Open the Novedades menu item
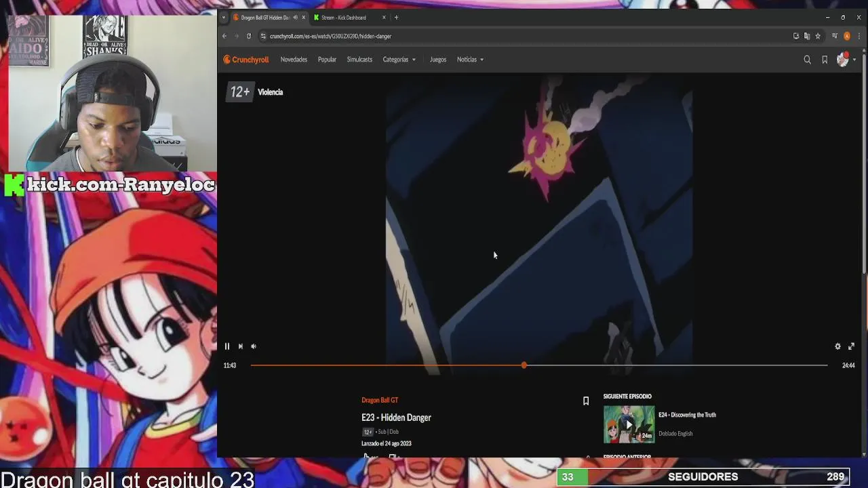This screenshot has height=488, width=868. [x=294, y=60]
